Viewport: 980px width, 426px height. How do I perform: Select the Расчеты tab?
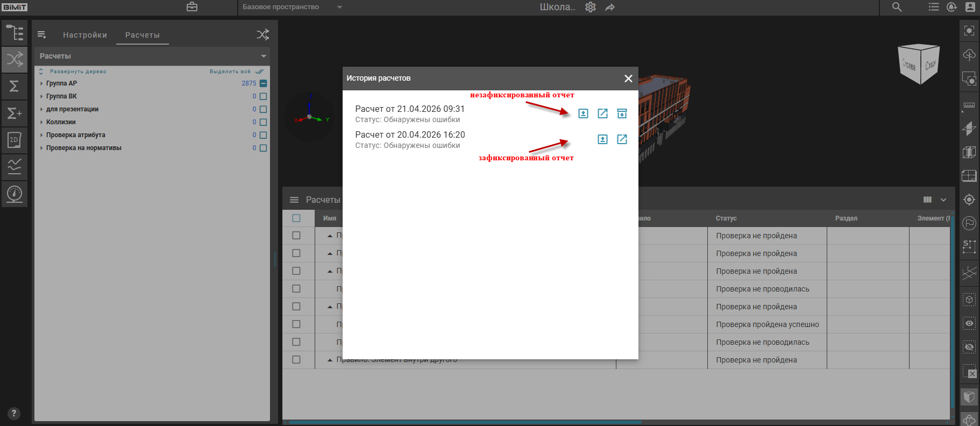pyautogui.click(x=143, y=35)
